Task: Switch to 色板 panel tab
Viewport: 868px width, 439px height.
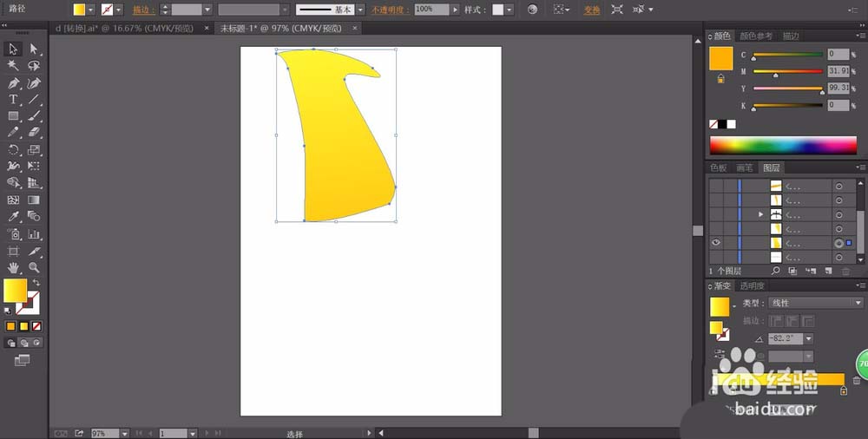Action: pos(719,167)
